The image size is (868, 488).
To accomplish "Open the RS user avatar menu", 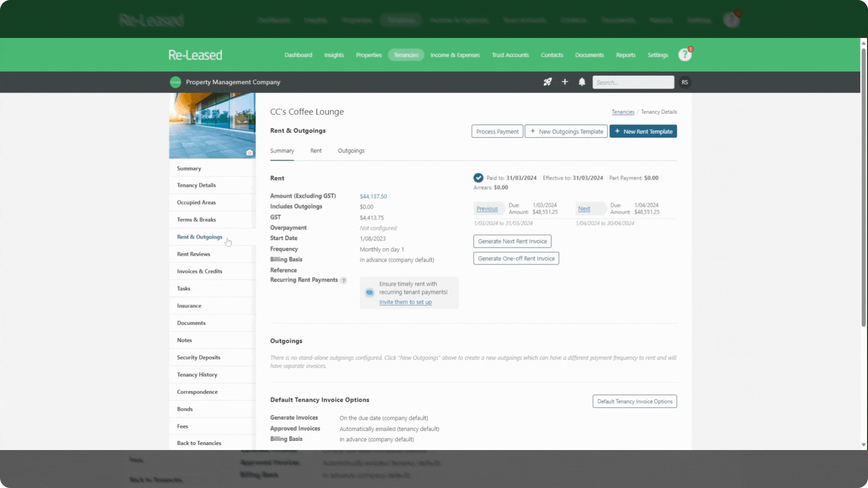I will (685, 82).
